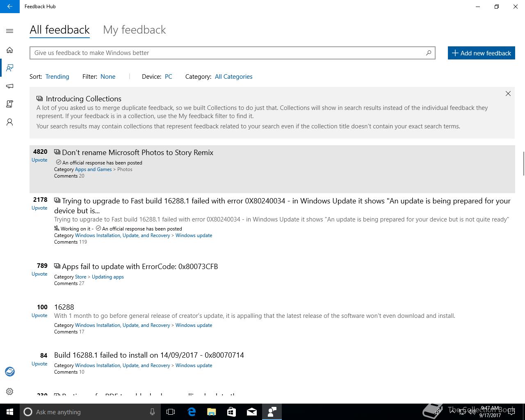Open Settings gear in sidebar
This screenshot has width=525, height=420.
pos(10,391)
